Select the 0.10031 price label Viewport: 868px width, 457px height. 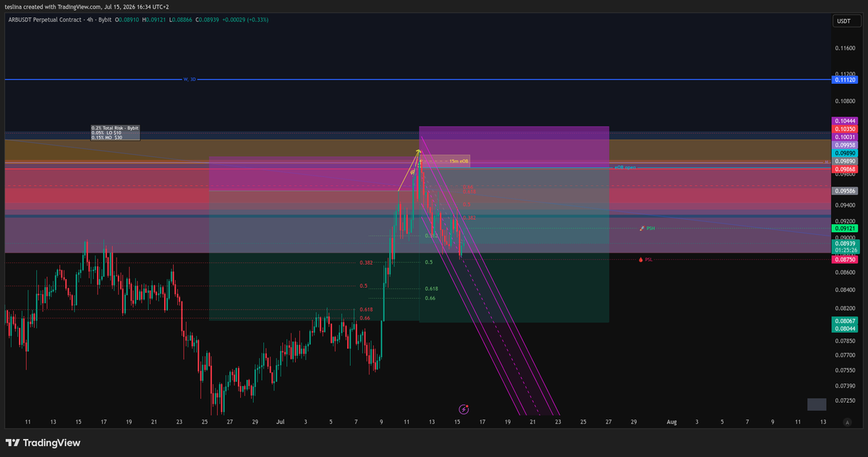click(845, 137)
